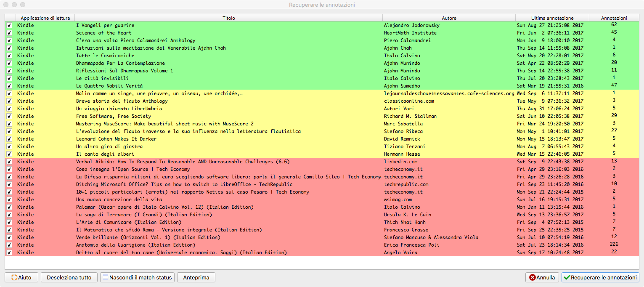Select Un viaggio chiamato LibreUmbria

119,109
